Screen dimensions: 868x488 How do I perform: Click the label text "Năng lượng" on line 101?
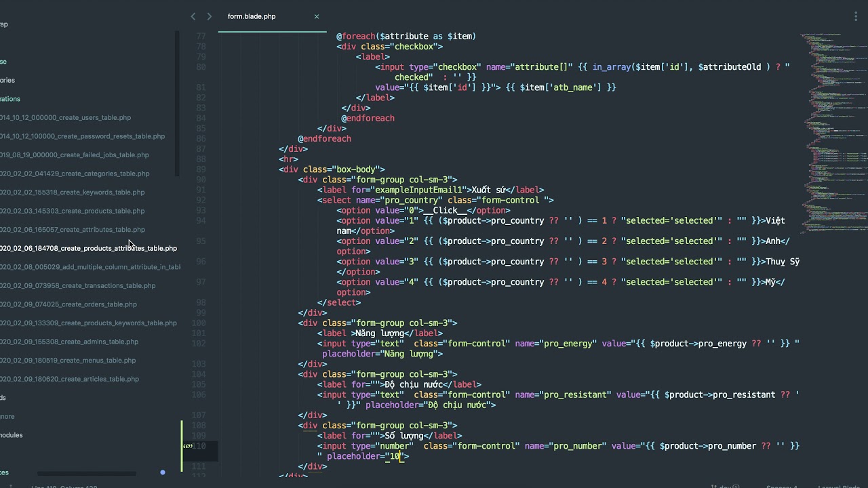(x=380, y=333)
